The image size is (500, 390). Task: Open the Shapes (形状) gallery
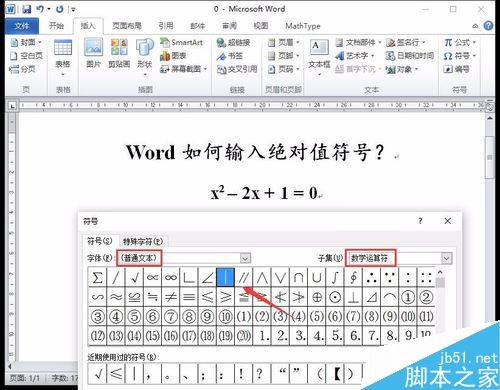click(x=145, y=56)
